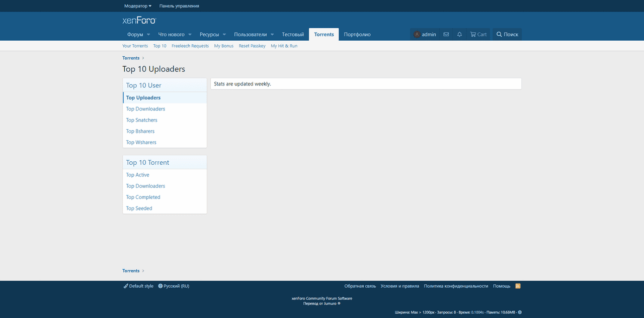Open the envelope inbox icon
The image size is (644, 318).
point(446,35)
